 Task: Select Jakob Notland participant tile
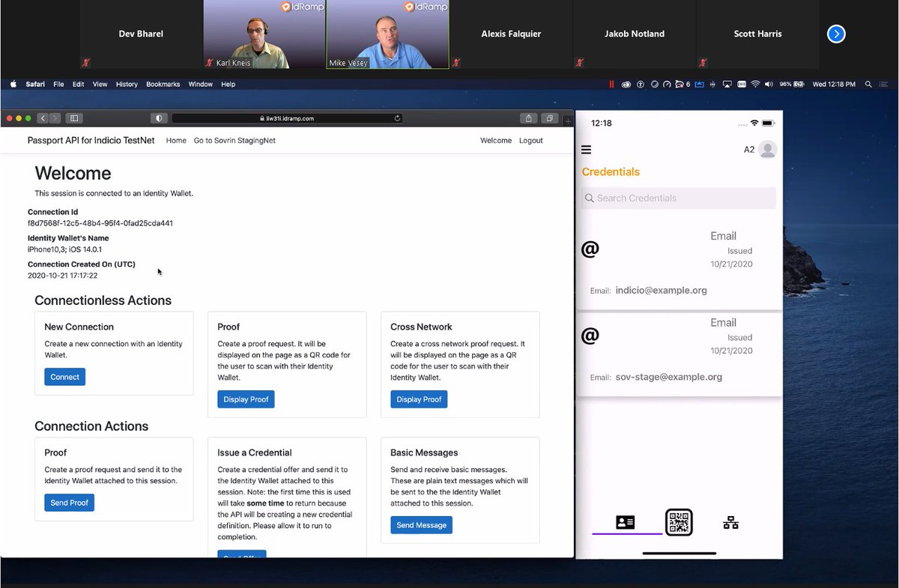[635, 34]
